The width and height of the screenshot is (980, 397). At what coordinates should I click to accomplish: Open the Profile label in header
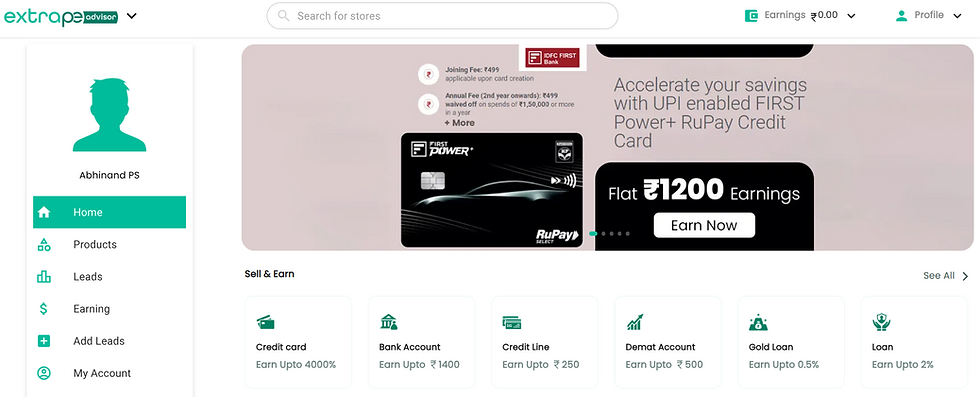929,15
